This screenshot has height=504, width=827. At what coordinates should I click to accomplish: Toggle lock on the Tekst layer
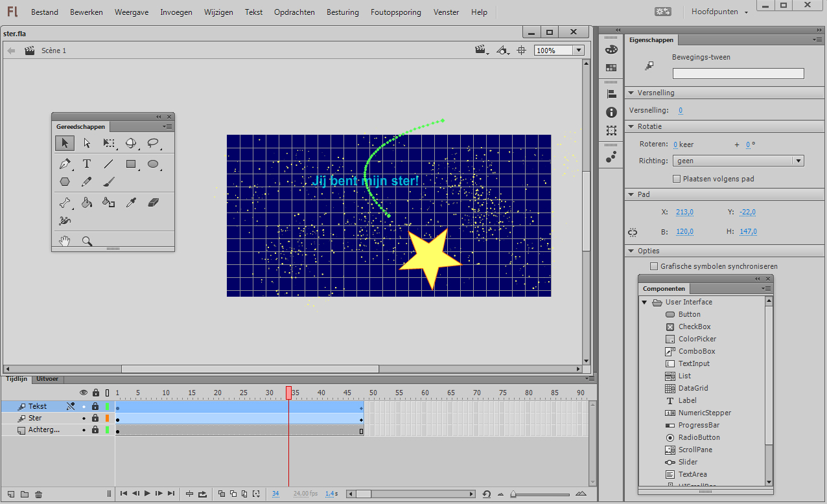[95, 406]
